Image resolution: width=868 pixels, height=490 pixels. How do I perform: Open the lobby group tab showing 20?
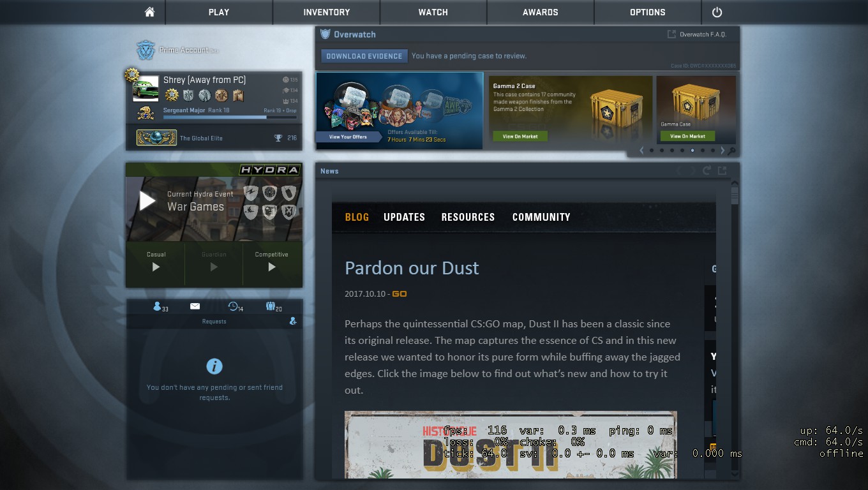click(274, 307)
